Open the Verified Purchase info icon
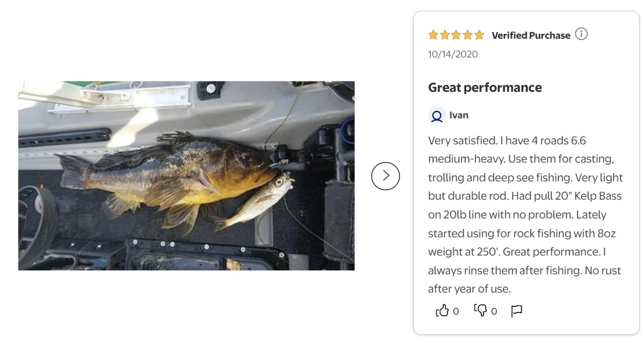The width and height of the screenshot is (644, 349). click(x=581, y=34)
